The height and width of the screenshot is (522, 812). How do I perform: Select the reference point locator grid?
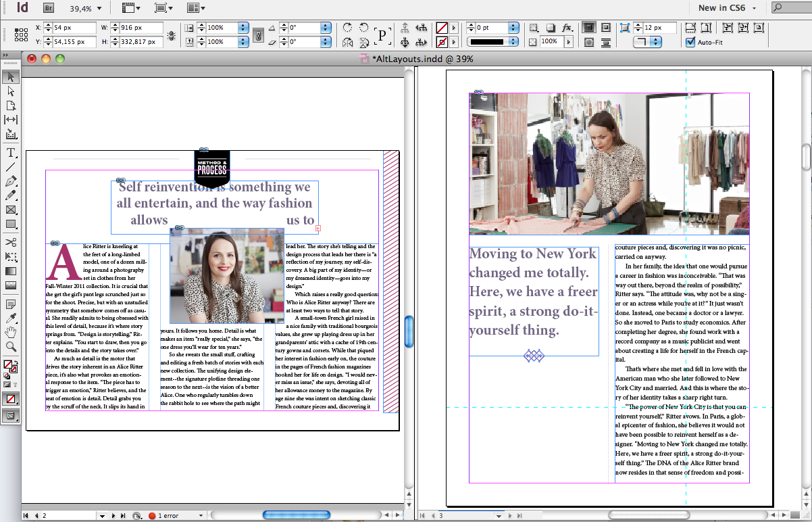pos(22,34)
